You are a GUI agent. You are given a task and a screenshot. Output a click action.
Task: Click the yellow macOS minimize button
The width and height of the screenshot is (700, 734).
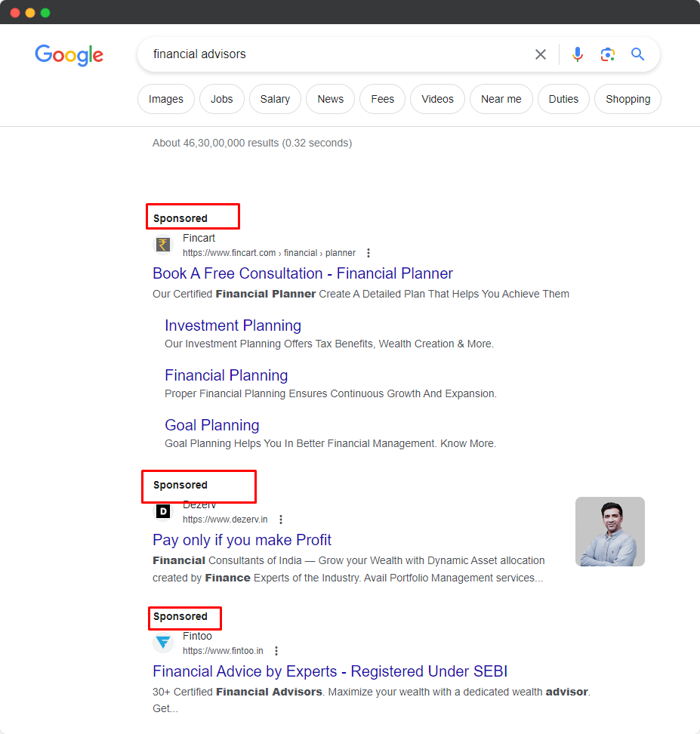click(x=30, y=13)
